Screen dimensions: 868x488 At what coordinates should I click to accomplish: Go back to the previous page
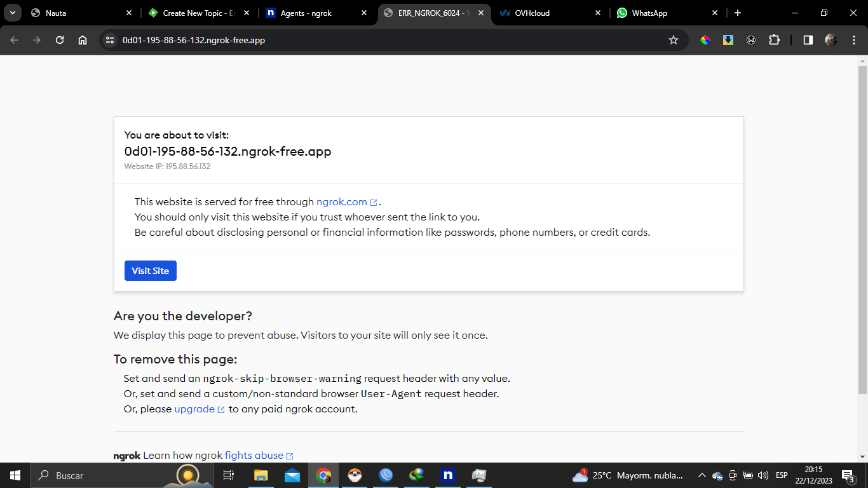15,40
